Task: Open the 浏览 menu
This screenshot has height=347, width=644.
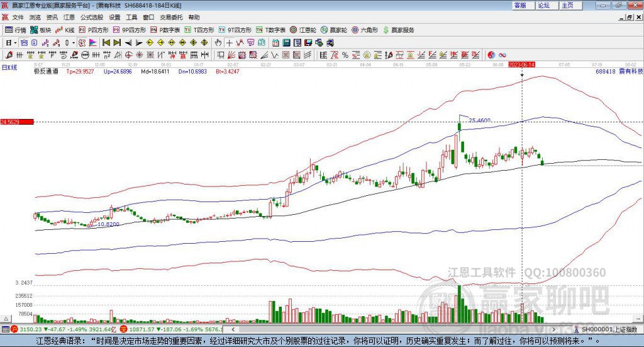Action: (x=35, y=17)
